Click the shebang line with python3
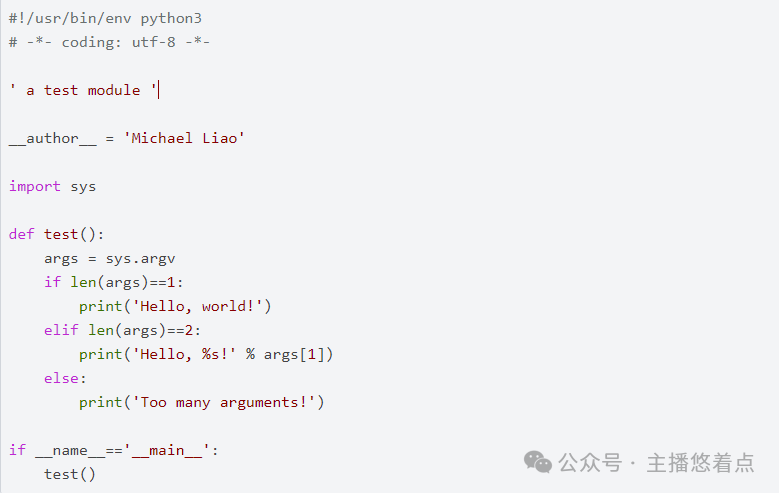779x493 pixels. [x=105, y=18]
